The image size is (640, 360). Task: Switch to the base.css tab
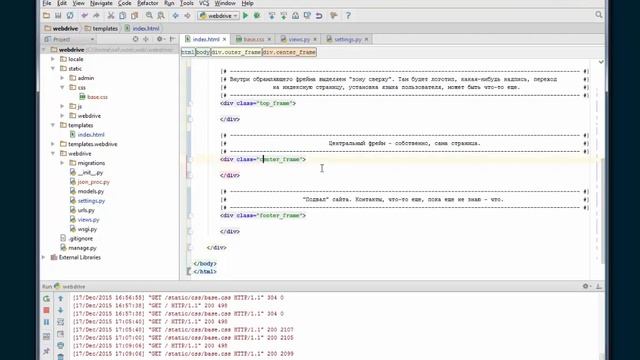[253, 40]
